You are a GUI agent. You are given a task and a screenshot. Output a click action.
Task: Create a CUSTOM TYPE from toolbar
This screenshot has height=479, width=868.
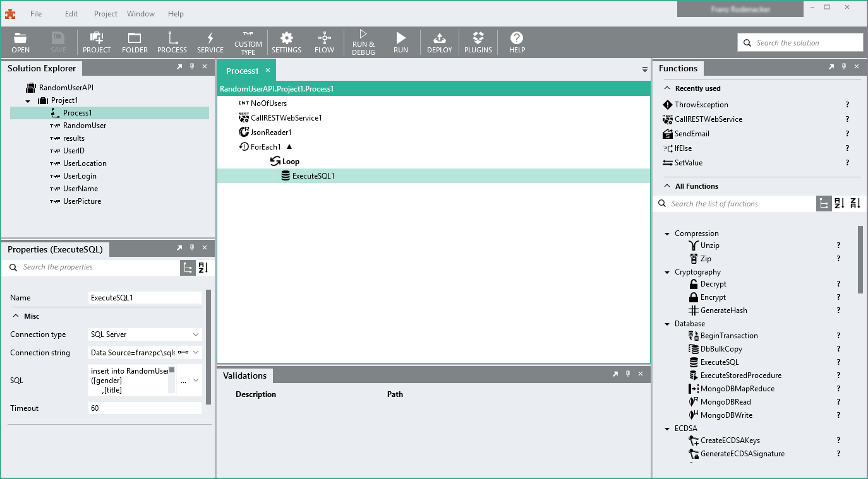[248, 43]
